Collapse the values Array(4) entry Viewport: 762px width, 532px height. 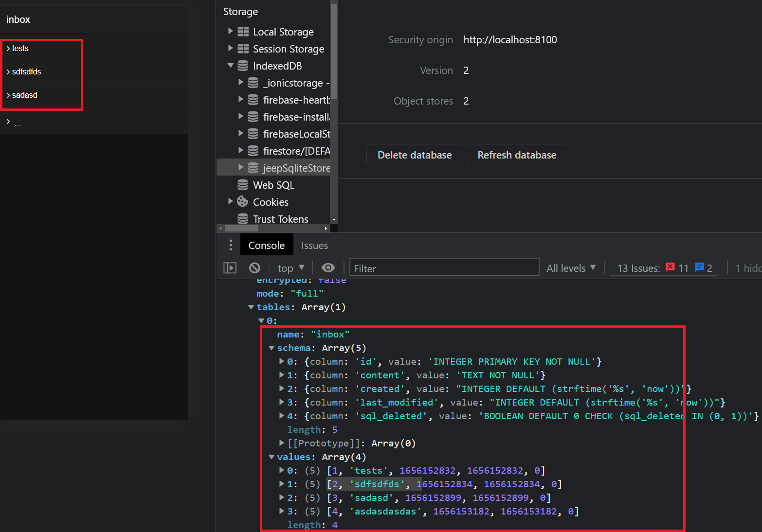click(271, 457)
